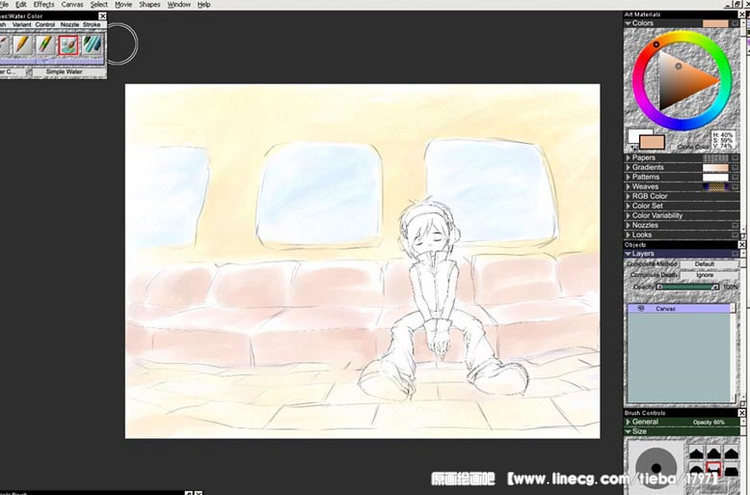Open the Variant menu in Brushes palette
This screenshot has width=750, height=495.
click(x=22, y=24)
